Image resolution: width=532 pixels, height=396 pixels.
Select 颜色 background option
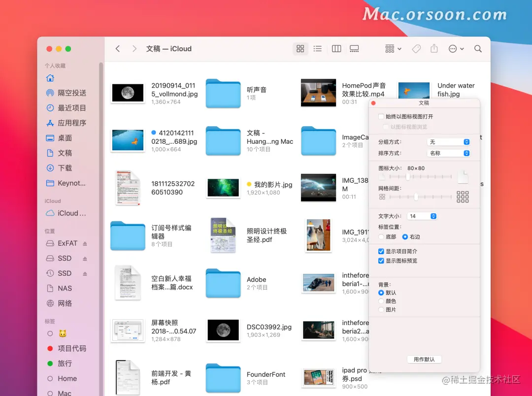pyautogui.click(x=381, y=301)
